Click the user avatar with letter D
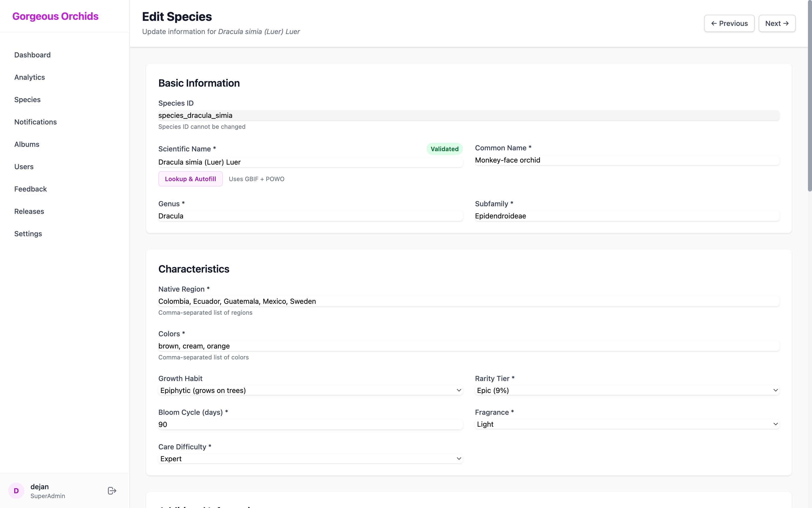The height and width of the screenshot is (508, 812). (x=16, y=490)
